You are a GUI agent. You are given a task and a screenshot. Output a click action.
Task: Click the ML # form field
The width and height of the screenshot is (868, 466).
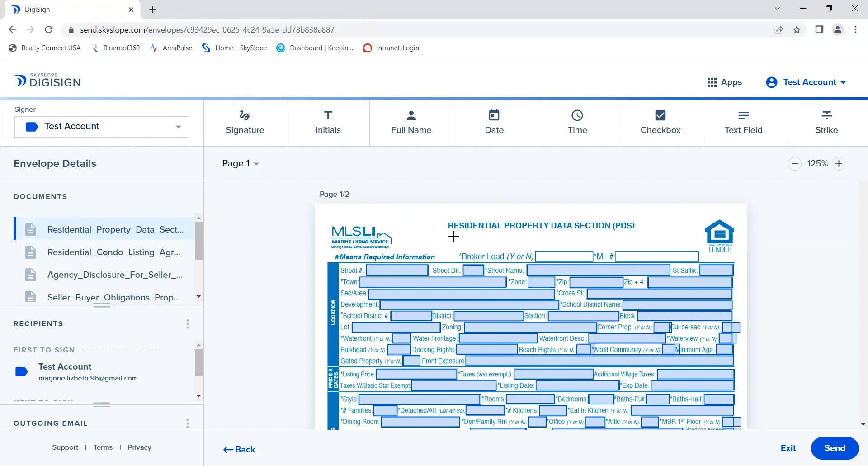point(656,257)
